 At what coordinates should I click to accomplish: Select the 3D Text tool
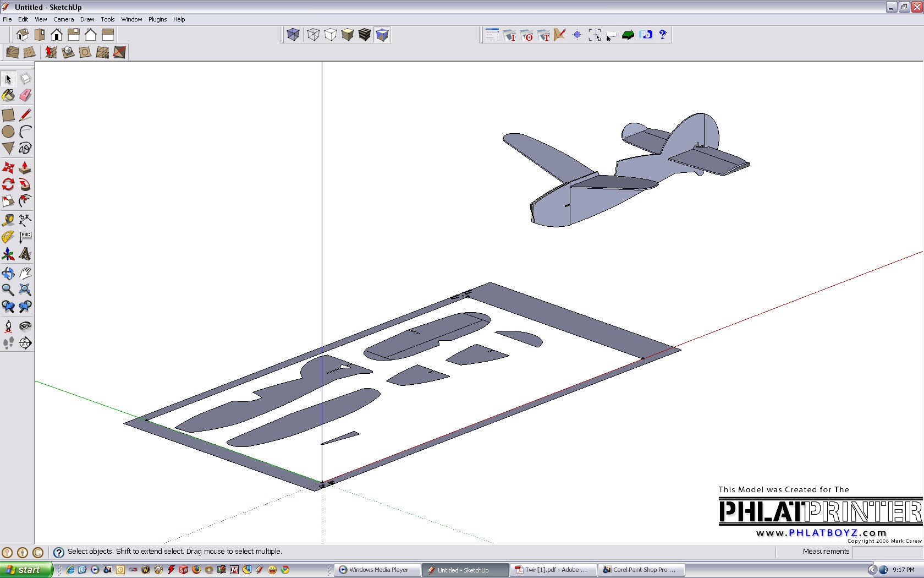coord(25,254)
